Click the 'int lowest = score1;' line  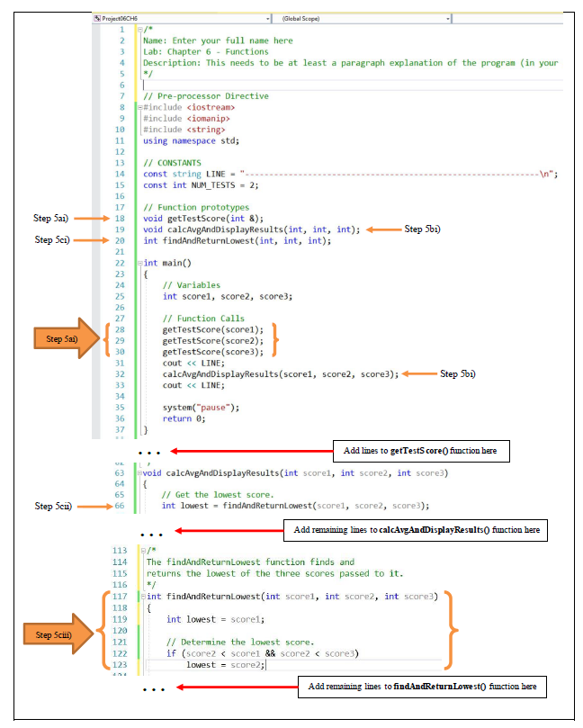click(x=216, y=619)
